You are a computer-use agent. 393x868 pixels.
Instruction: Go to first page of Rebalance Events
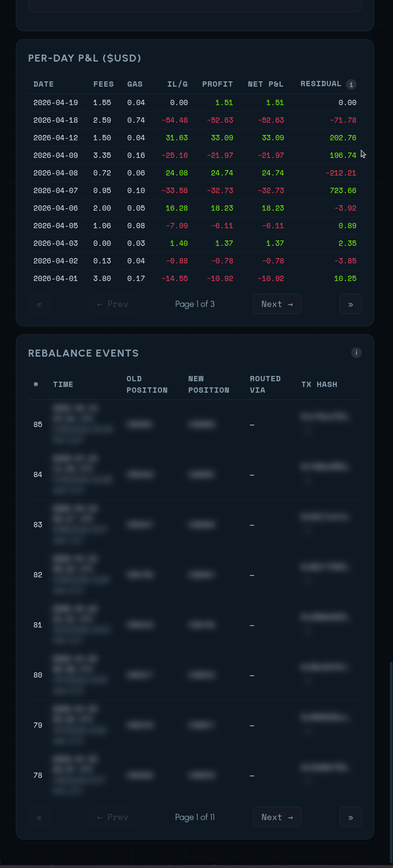(39, 817)
